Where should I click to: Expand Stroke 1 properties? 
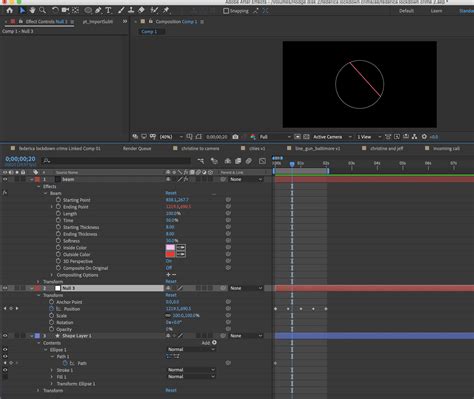(x=52, y=370)
